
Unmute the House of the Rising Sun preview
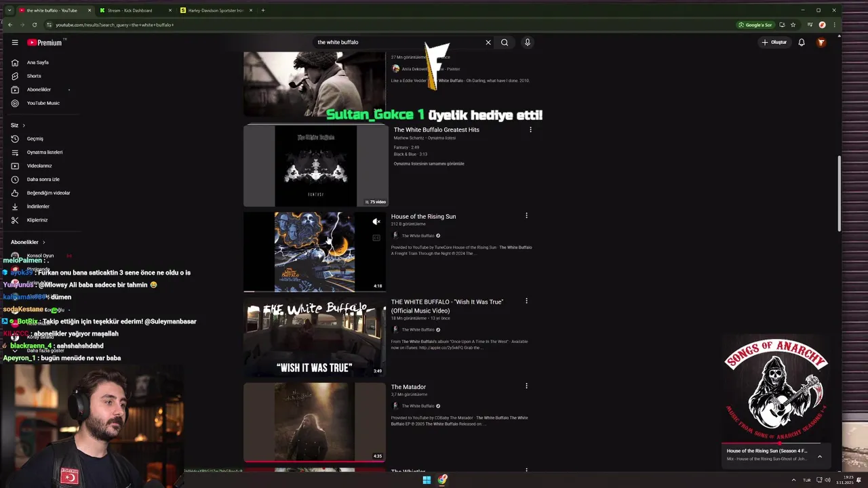pyautogui.click(x=376, y=222)
